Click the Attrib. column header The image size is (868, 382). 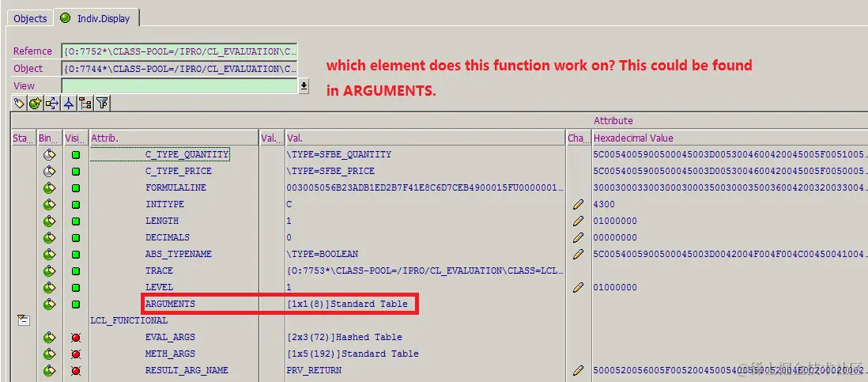tap(175, 138)
